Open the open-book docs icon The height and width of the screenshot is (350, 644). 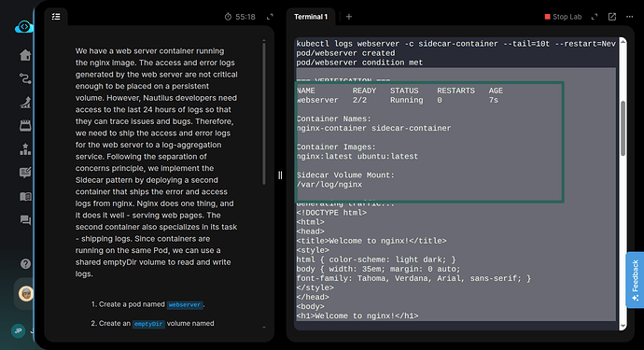(x=25, y=197)
